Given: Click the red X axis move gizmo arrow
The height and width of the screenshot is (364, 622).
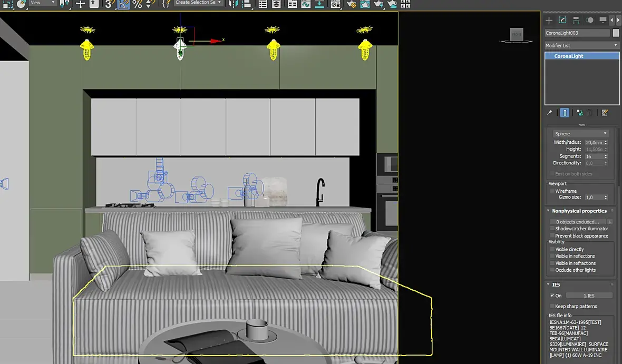Looking at the screenshot, I should (216, 41).
